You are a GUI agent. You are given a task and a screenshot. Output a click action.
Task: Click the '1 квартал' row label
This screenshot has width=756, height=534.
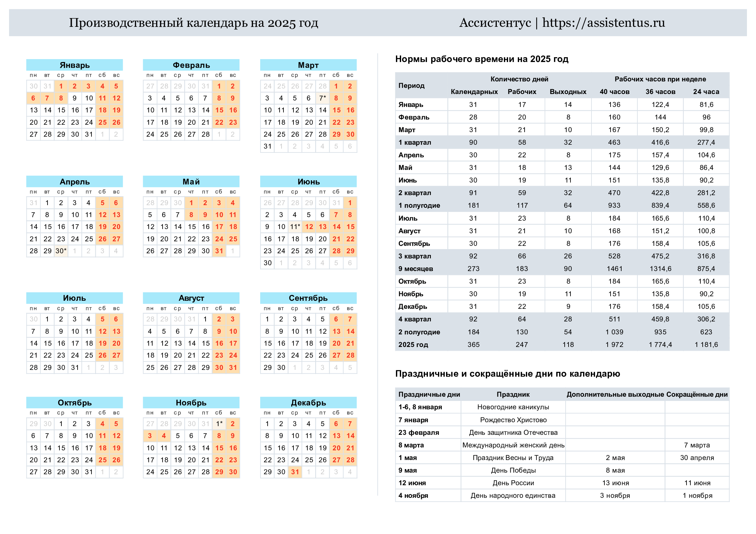pyautogui.click(x=415, y=142)
